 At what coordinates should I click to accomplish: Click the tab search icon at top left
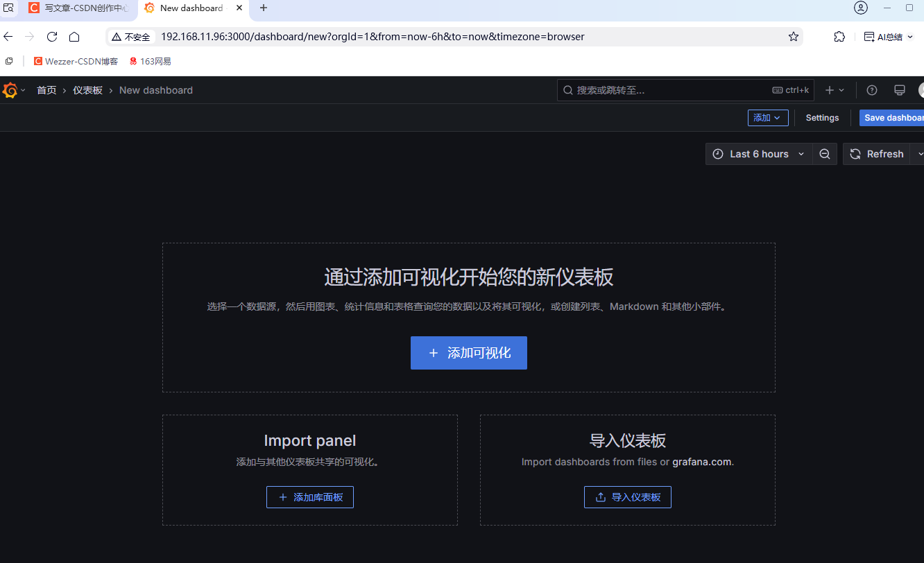pyautogui.click(x=8, y=8)
